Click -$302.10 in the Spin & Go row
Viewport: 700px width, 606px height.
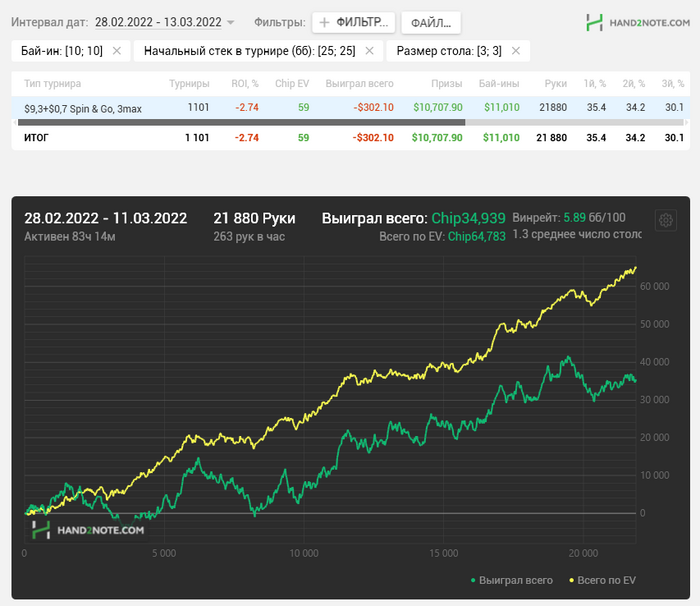pos(373,107)
